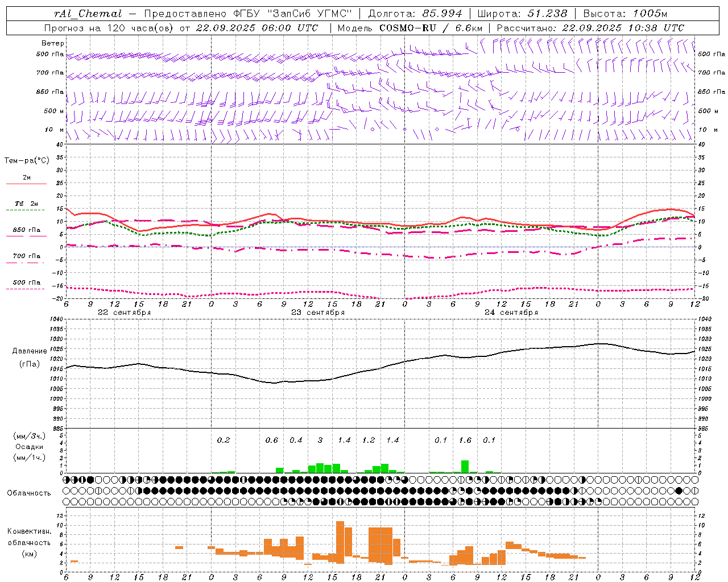Click the 1.6 precipitation total value
This screenshot has height=582, width=728.
pyautogui.click(x=465, y=440)
